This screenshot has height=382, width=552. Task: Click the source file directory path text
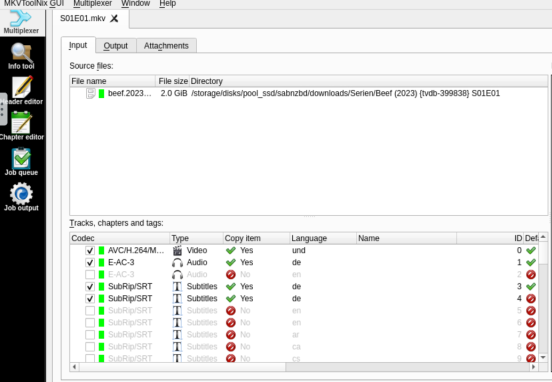coord(345,93)
